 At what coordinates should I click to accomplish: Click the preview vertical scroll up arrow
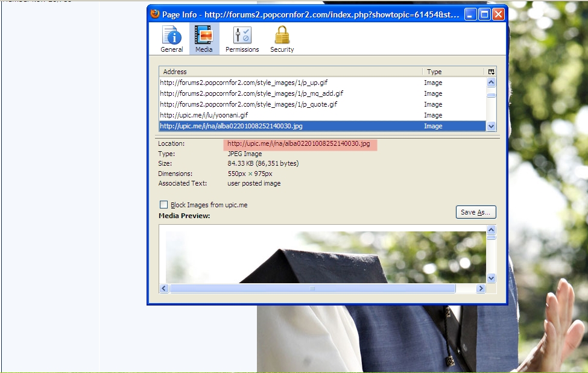[492, 230]
